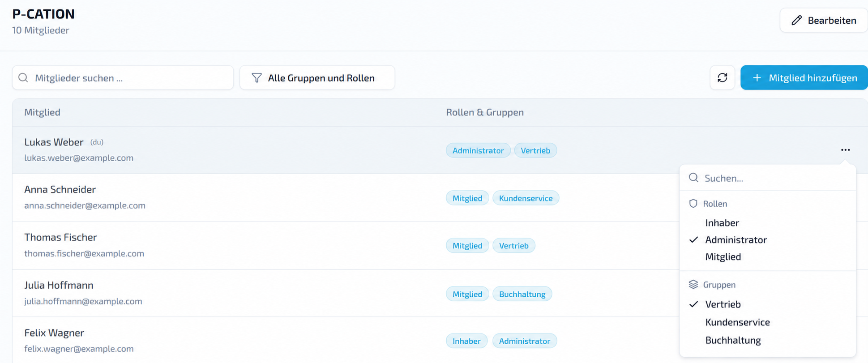Click Mitglied hinzufügen button
The height and width of the screenshot is (363, 868).
tap(804, 78)
